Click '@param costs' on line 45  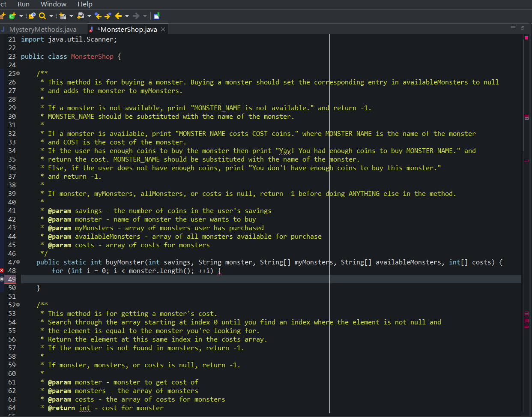coord(71,245)
